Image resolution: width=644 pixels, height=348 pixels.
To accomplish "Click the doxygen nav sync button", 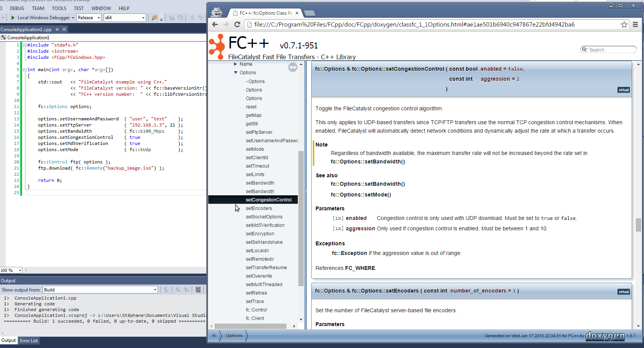I will [292, 68].
